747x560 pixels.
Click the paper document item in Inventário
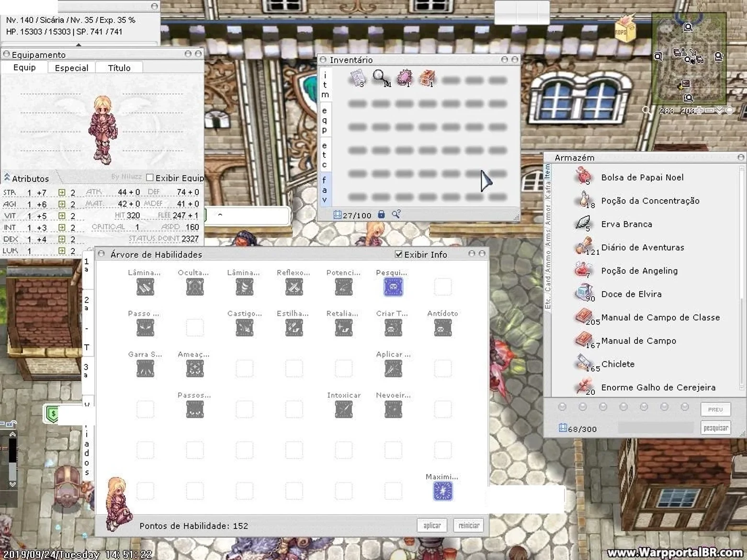357,78
